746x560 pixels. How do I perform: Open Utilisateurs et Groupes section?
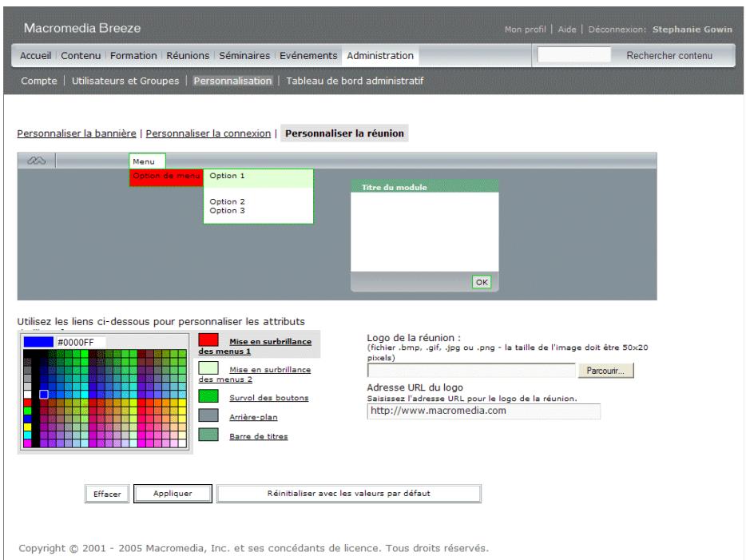pyautogui.click(x=125, y=81)
